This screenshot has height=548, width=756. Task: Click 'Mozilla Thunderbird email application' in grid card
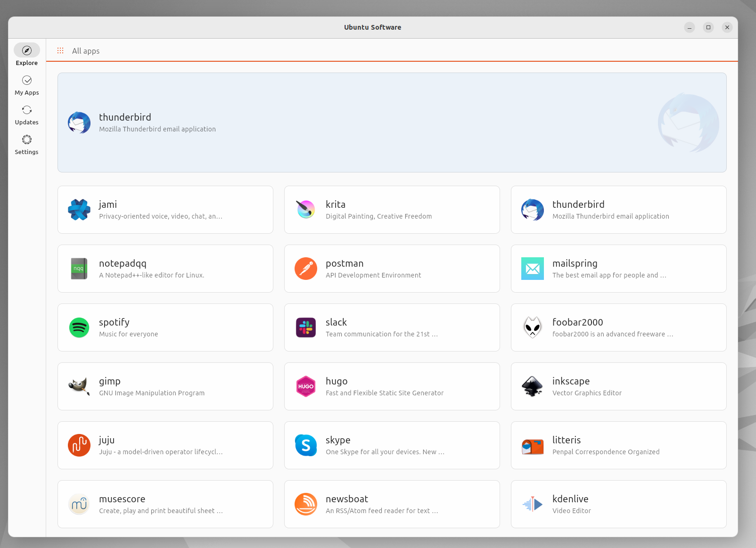611,216
